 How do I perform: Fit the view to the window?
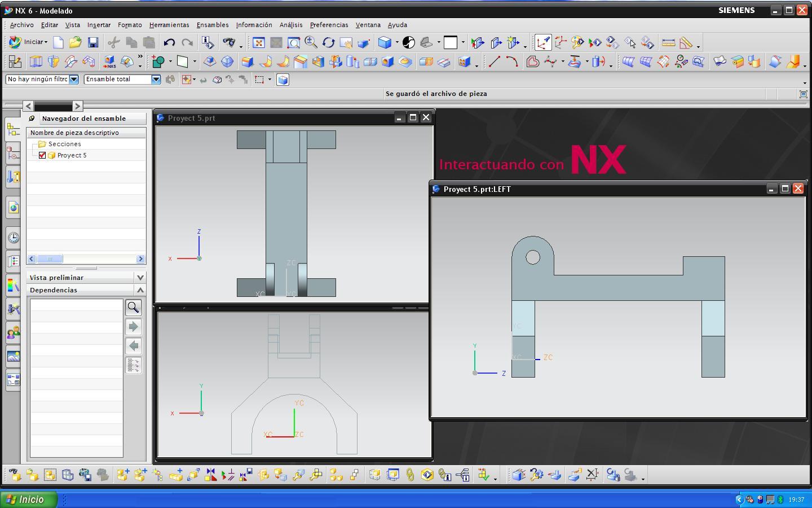259,42
